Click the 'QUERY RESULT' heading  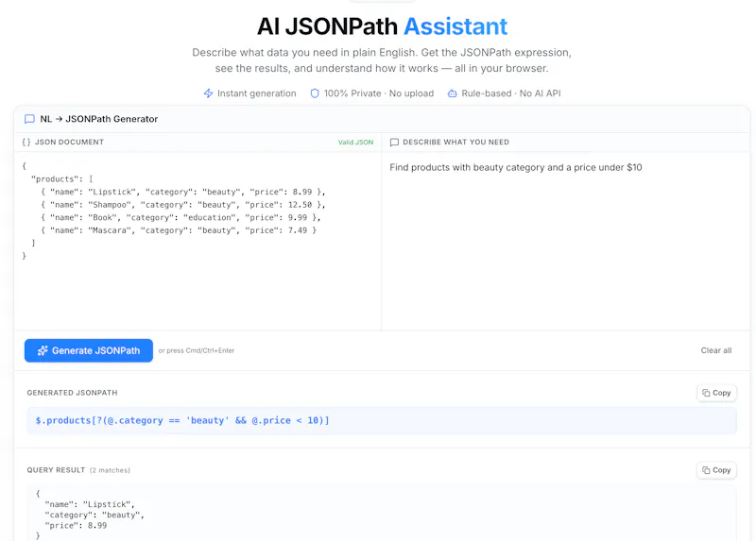click(56, 470)
